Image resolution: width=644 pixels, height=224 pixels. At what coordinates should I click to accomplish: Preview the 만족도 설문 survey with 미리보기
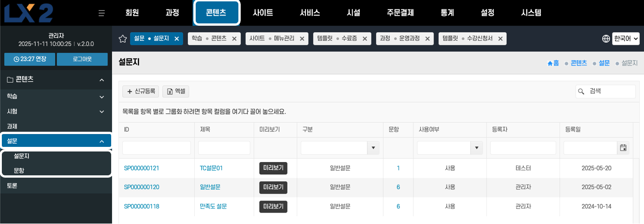pyautogui.click(x=273, y=207)
